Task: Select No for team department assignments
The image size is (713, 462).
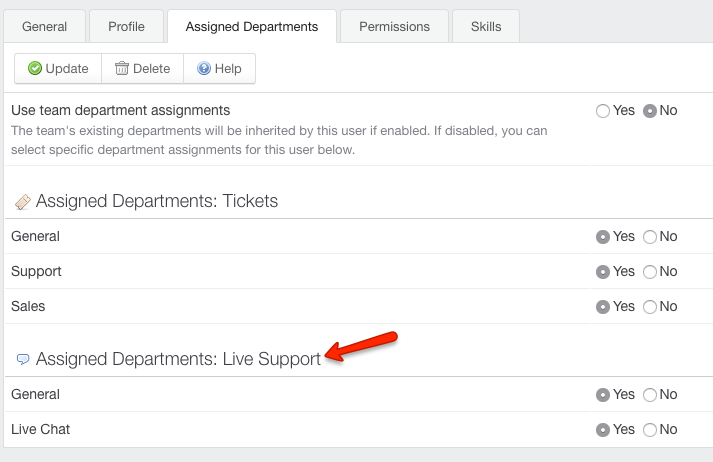Action: 650,111
